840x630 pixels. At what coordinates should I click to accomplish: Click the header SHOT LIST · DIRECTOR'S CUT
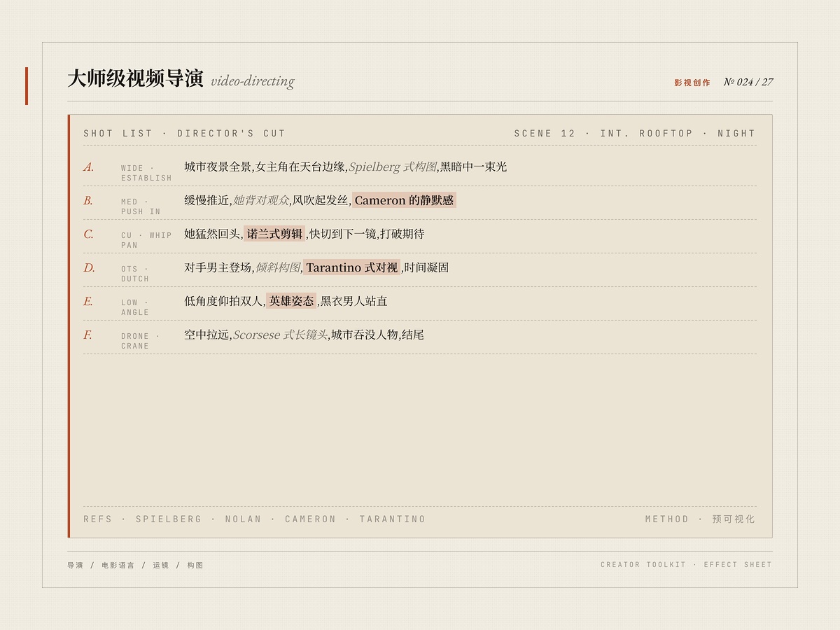(x=185, y=133)
